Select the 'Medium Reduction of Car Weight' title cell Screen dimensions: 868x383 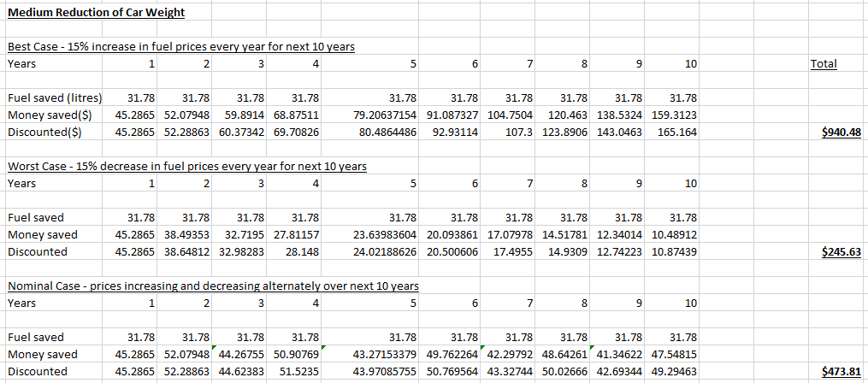pos(95,13)
